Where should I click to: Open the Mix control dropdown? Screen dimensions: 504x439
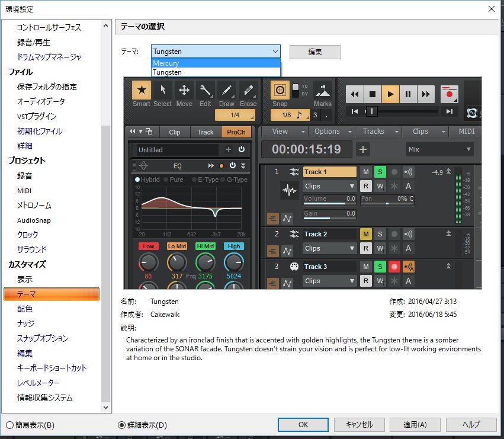(x=439, y=149)
